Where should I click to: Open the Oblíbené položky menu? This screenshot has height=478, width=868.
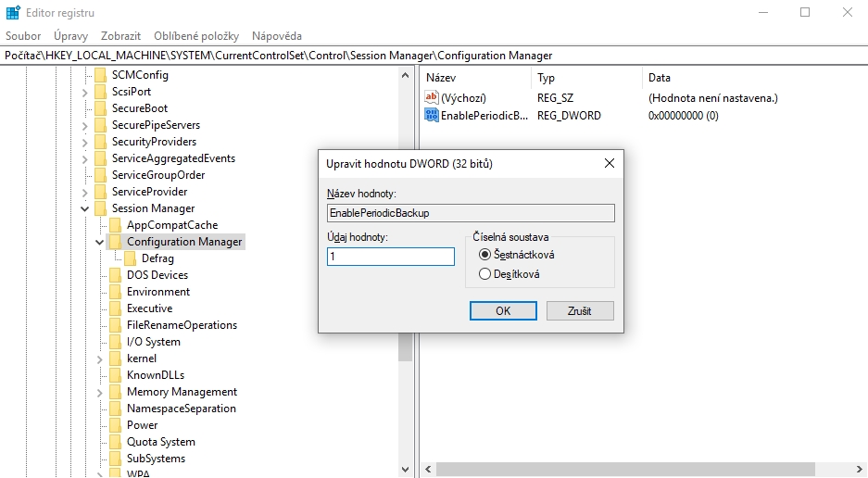[196, 36]
